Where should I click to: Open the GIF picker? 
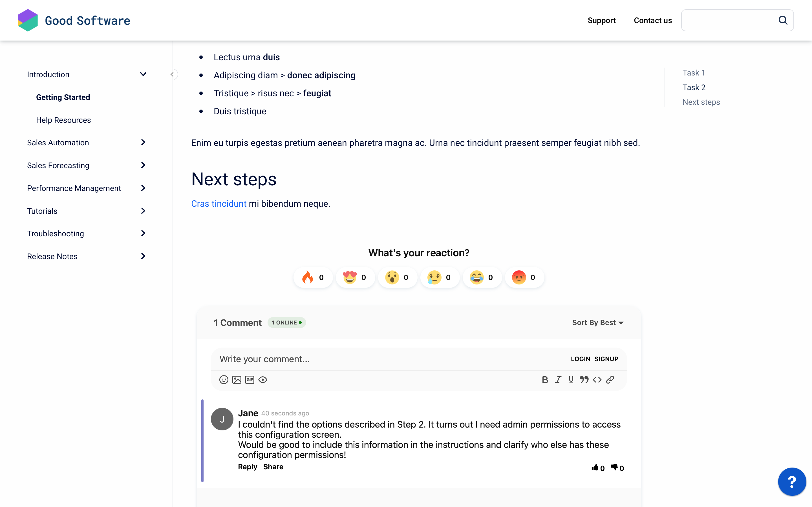point(250,380)
